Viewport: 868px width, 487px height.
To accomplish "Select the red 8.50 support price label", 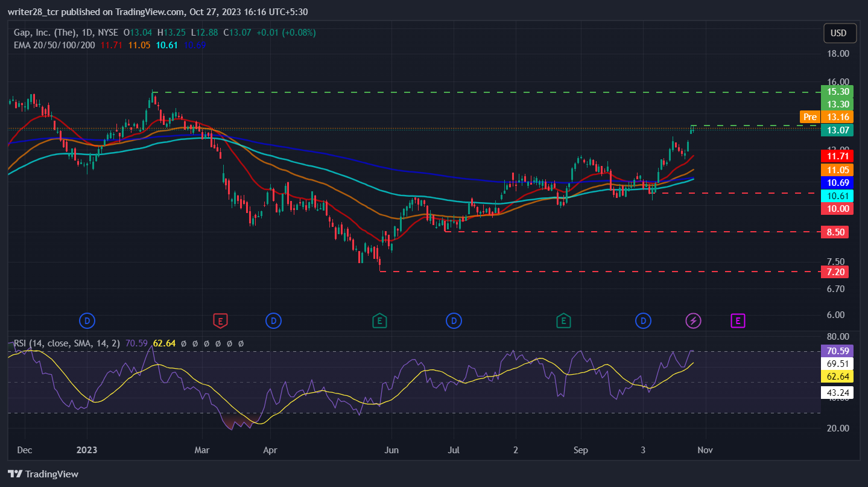I will pyautogui.click(x=835, y=232).
